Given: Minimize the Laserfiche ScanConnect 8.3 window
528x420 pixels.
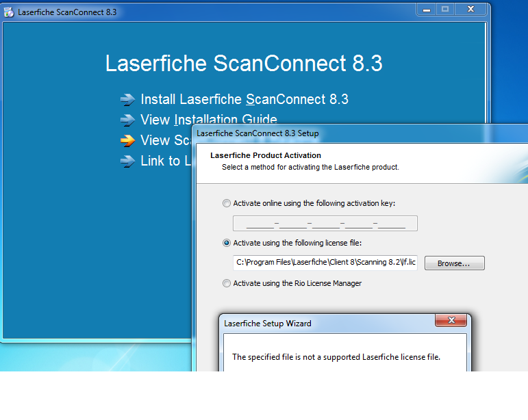Looking at the screenshot, I should [x=425, y=10].
